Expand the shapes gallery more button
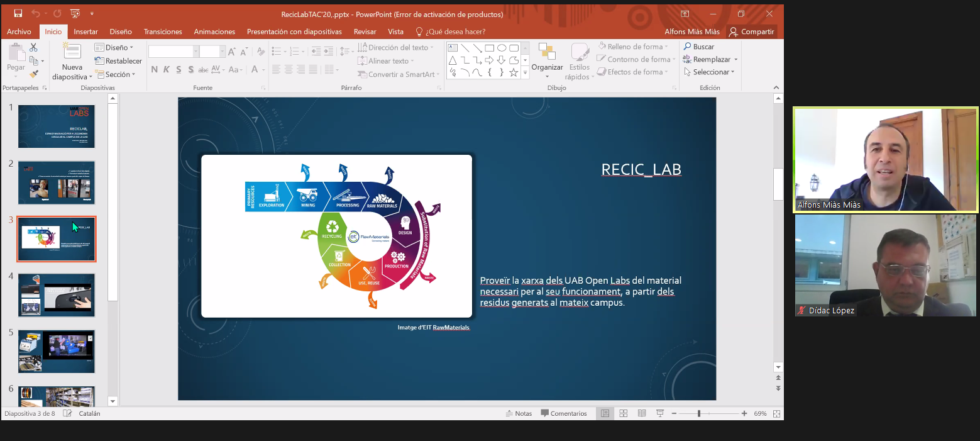The image size is (980, 441). tap(526, 74)
